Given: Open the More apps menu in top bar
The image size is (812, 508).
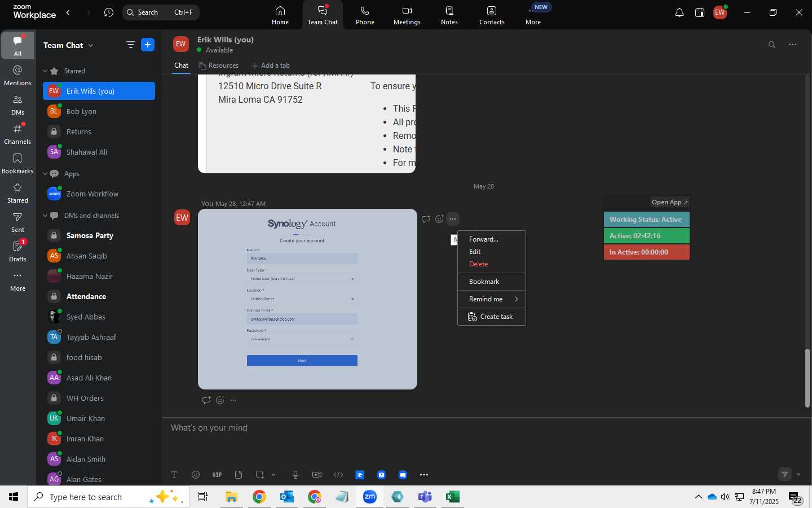Looking at the screenshot, I should (533, 15).
